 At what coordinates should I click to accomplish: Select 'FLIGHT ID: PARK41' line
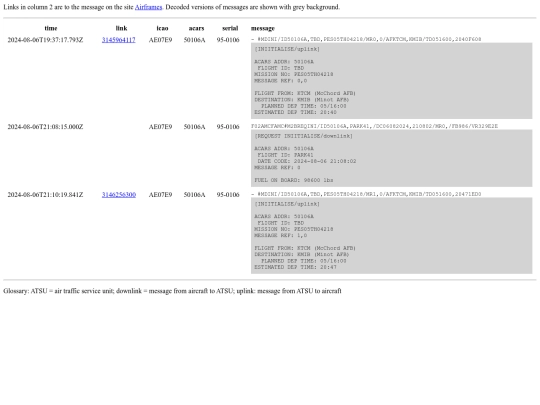click(285, 155)
